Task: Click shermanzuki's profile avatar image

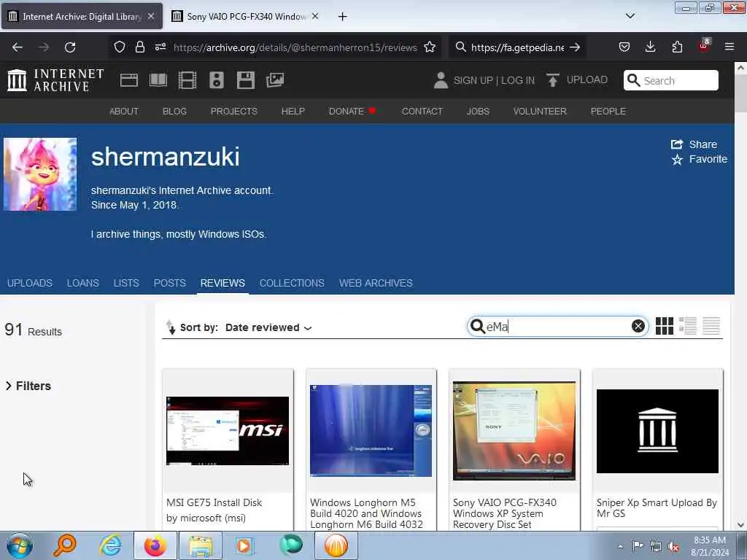Action: (x=40, y=174)
